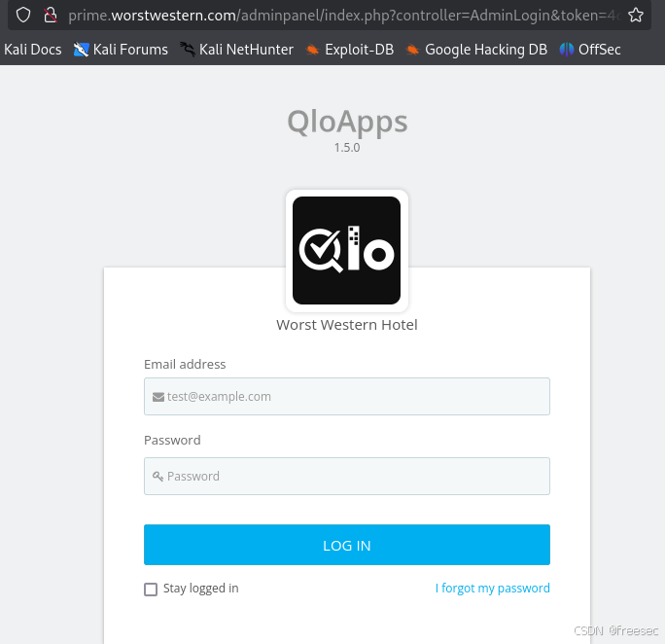Viewport: 665px width, 644px height.
Task: Open the Kali NetHunter bookmark
Action: 236,50
